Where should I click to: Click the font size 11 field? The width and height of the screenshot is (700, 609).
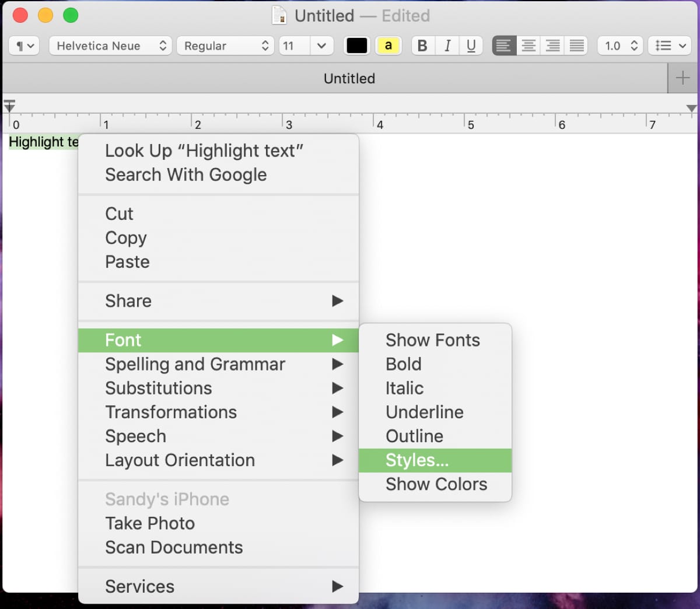pyautogui.click(x=295, y=45)
